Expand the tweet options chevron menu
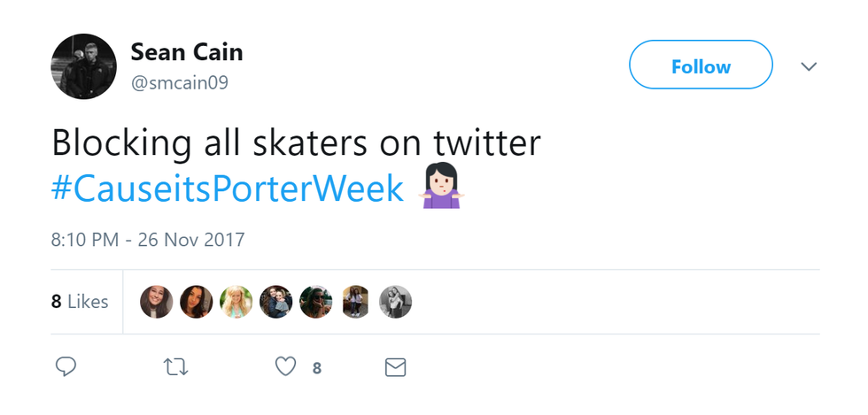Image resolution: width=868 pixels, height=415 pixels. pos(809,66)
